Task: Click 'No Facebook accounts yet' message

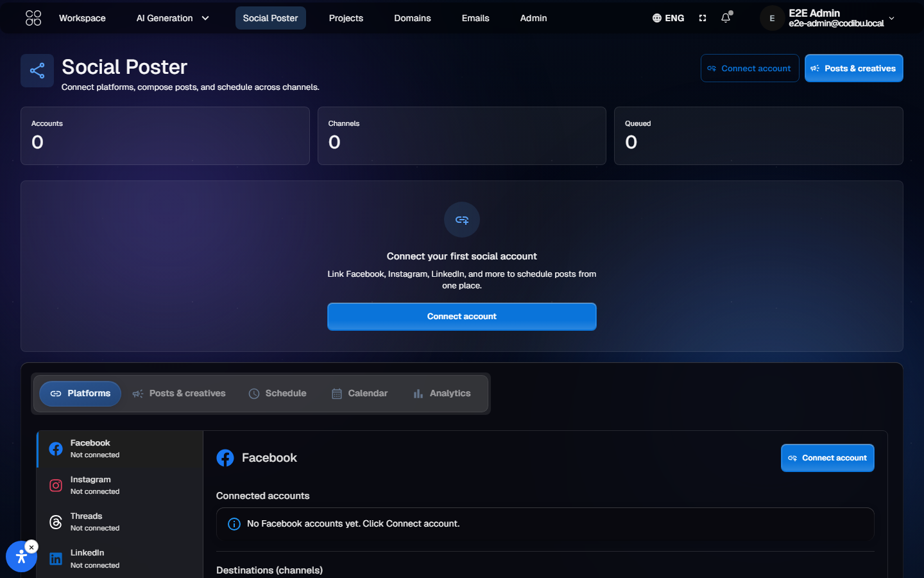Action: tap(353, 524)
